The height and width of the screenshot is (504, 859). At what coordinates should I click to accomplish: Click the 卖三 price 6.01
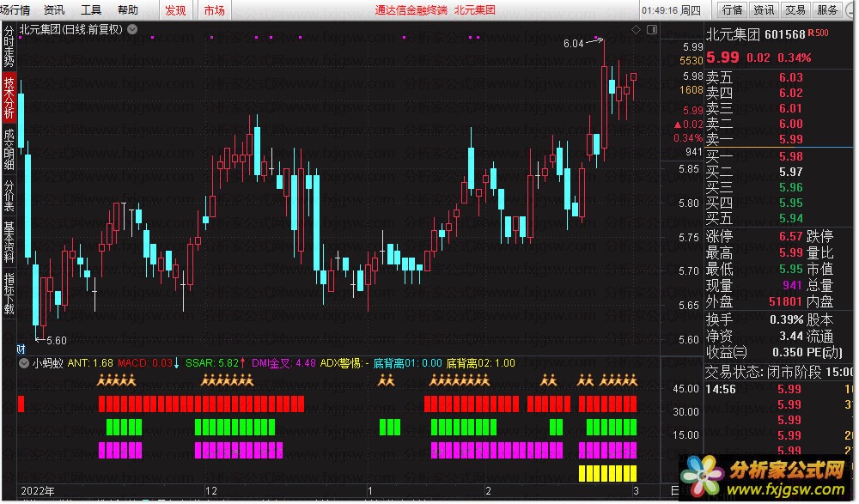[x=790, y=108]
